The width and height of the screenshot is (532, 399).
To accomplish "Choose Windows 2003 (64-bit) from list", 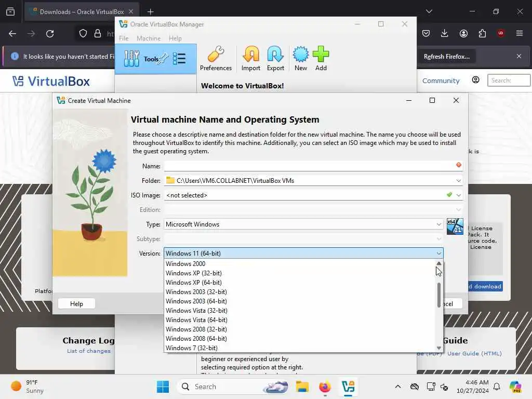I will coord(300,301).
